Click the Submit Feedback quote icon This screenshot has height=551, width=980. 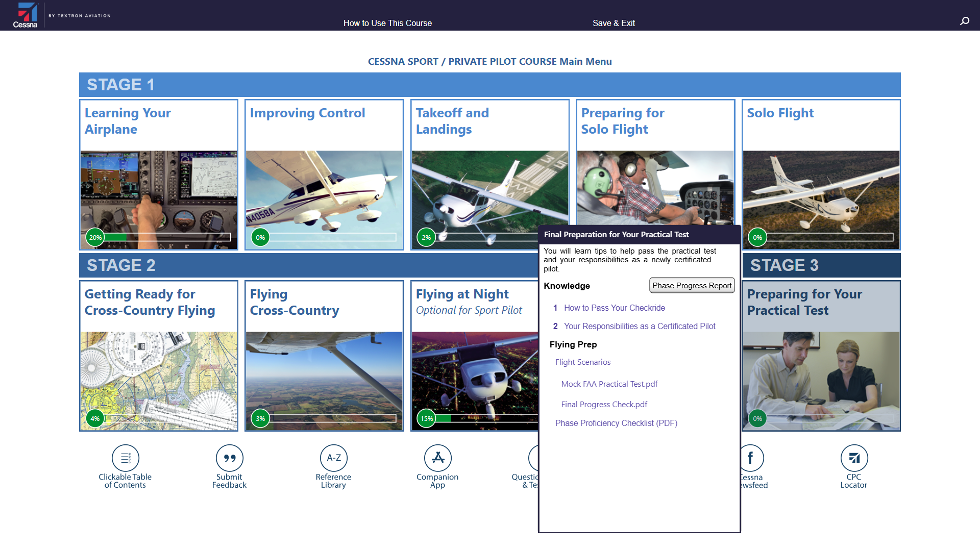[229, 458]
